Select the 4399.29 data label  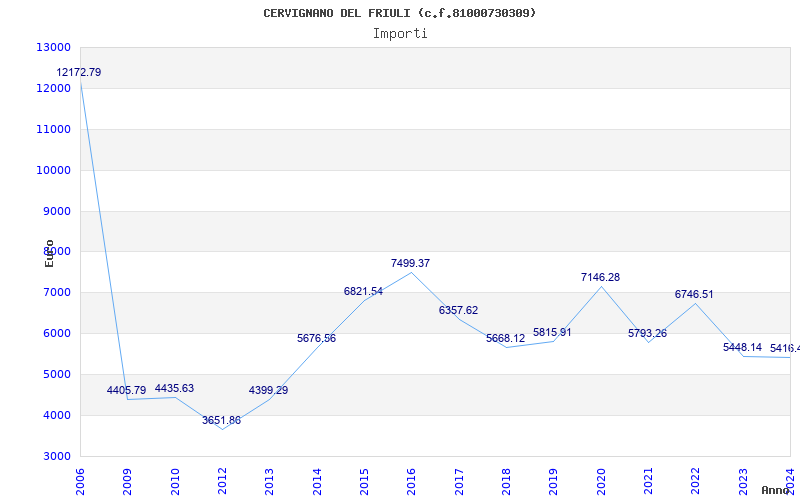(x=268, y=390)
